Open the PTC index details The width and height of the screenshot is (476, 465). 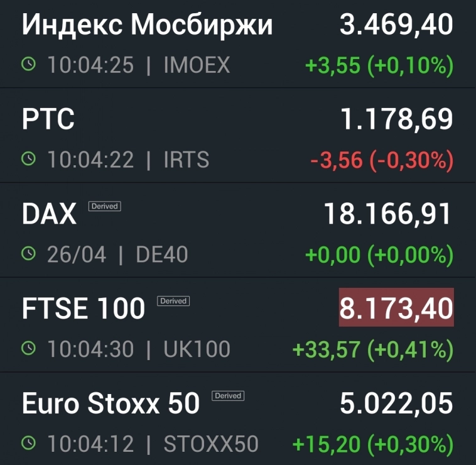pyautogui.click(x=48, y=119)
